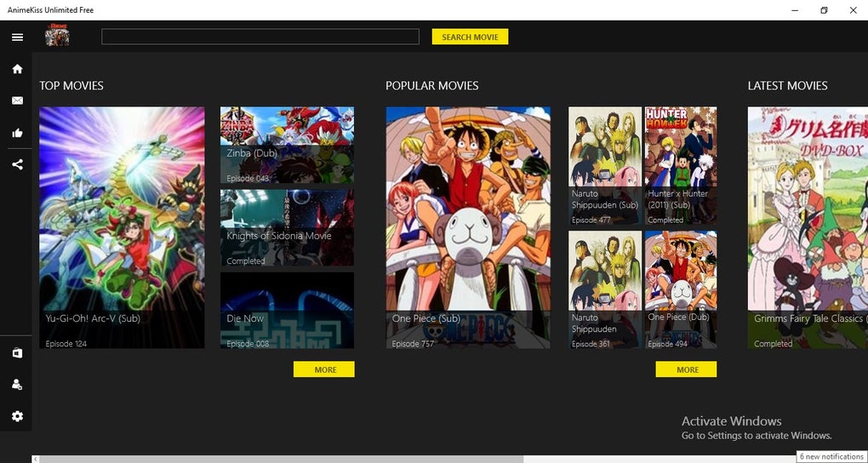Click the LATEST MOVIES heading

click(787, 86)
